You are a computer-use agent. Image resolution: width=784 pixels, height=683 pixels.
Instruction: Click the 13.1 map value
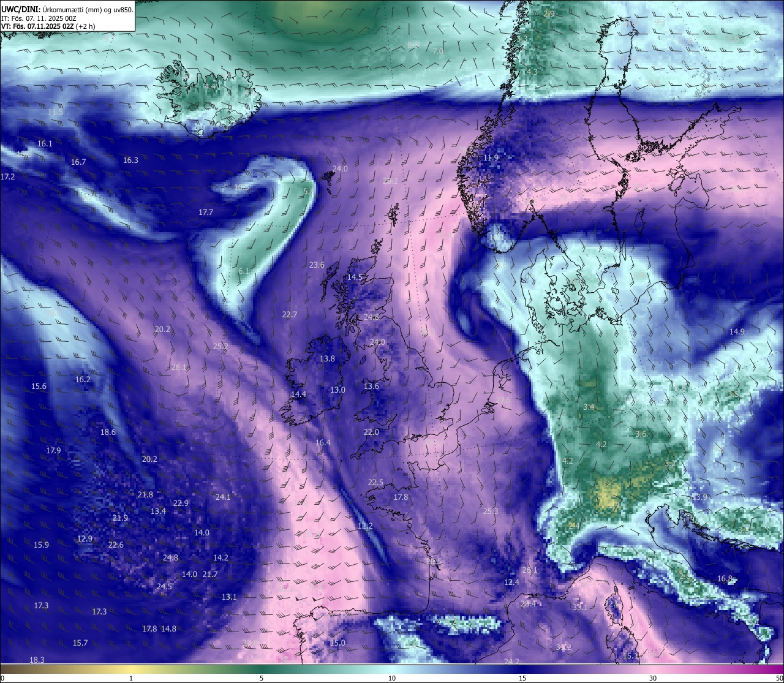229,597
